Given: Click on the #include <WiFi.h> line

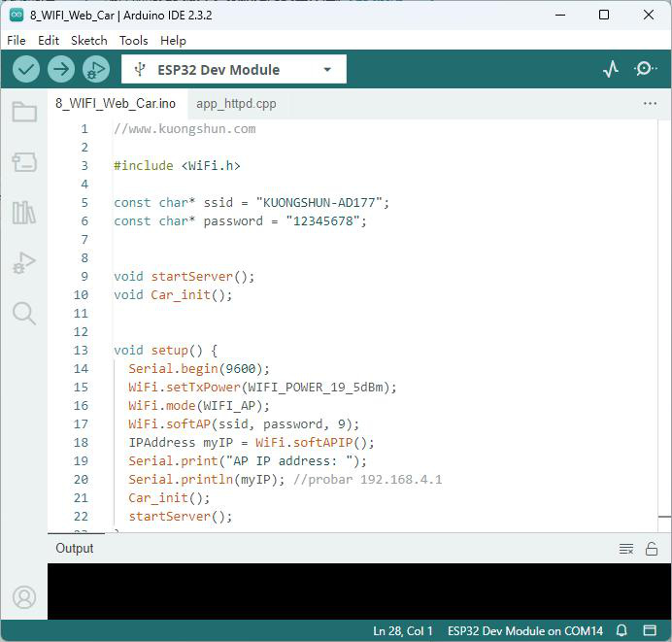Looking at the screenshot, I should click(x=177, y=166).
